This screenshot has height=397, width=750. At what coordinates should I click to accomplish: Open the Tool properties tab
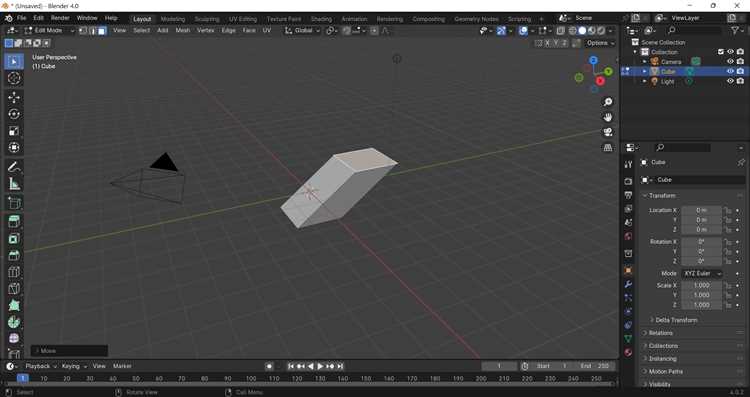click(x=628, y=165)
